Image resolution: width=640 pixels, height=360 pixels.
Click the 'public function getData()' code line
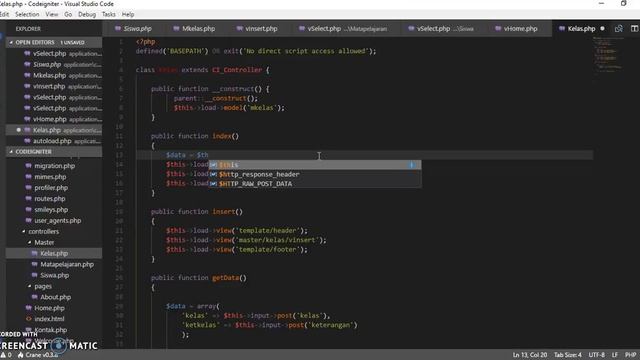(x=199, y=278)
